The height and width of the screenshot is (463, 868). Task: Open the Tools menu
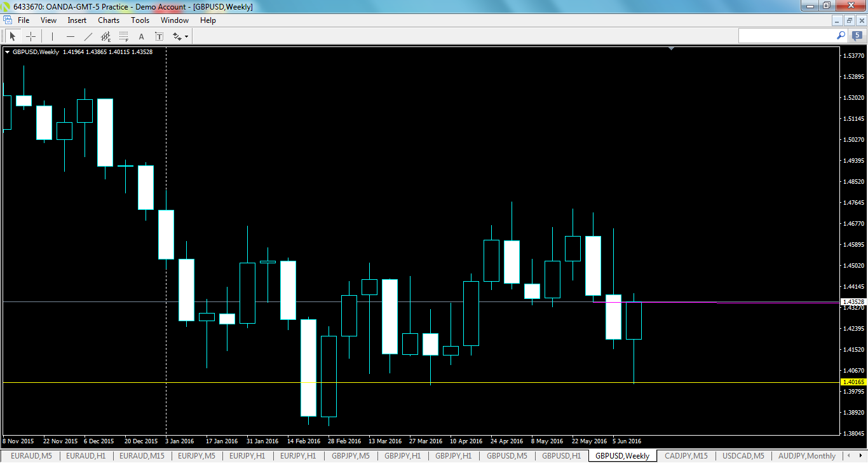pos(140,20)
